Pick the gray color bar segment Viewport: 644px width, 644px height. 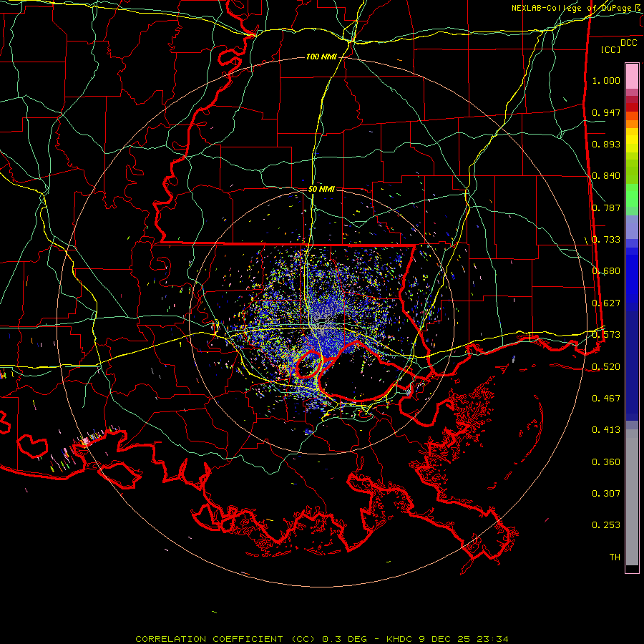click(x=632, y=497)
